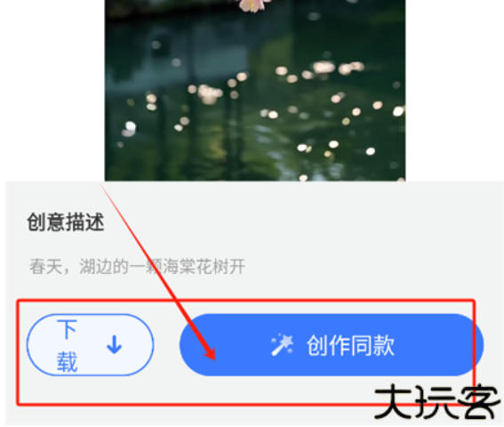Click the 客 character in the watermark
Image resolution: width=504 pixels, height=427 pixels.
479,401
